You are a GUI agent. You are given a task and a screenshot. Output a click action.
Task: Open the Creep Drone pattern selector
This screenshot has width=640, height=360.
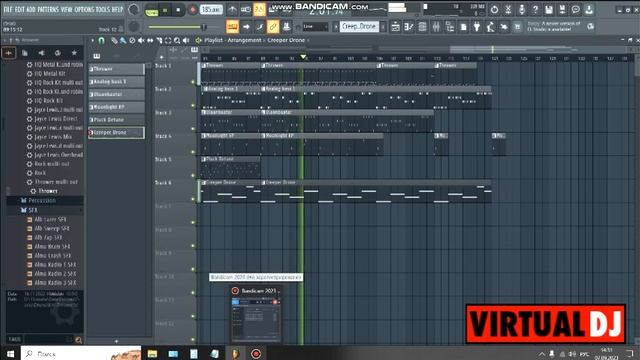[359, 27]
